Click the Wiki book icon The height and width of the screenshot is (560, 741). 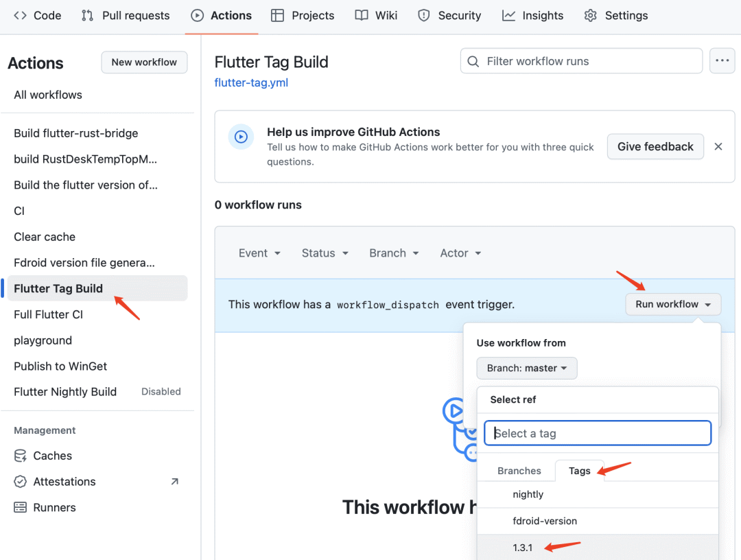coord(362,16)
